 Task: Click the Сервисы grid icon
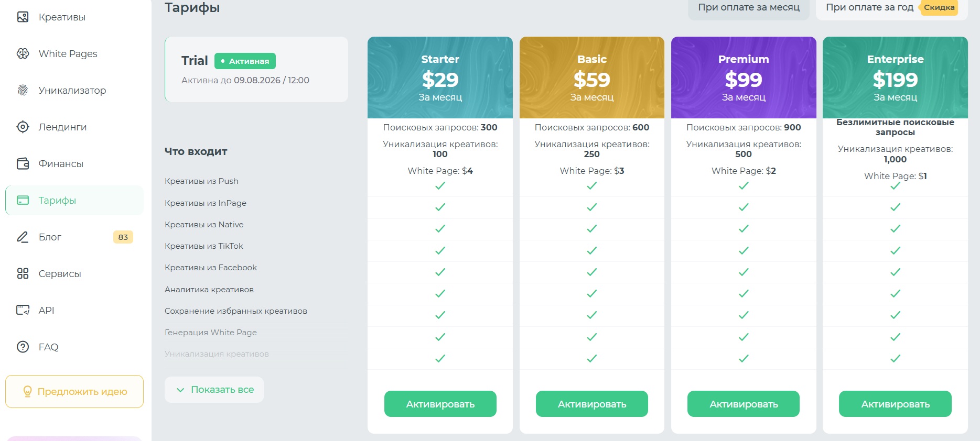point(23,273)
